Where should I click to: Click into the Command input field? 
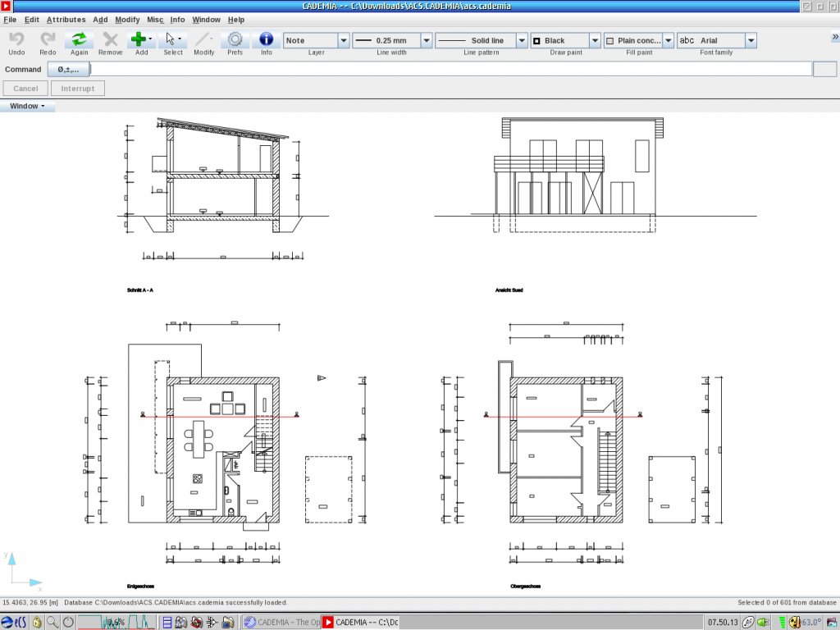pyautogui.click(x=450, y=70)
